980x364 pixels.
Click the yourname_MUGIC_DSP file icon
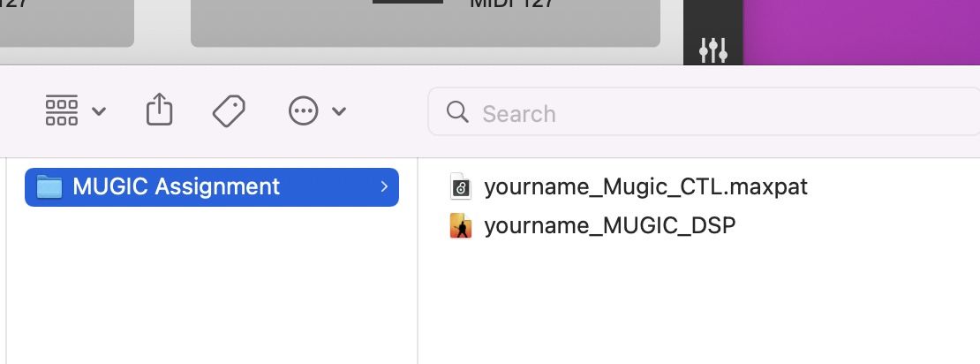[461, 226]
